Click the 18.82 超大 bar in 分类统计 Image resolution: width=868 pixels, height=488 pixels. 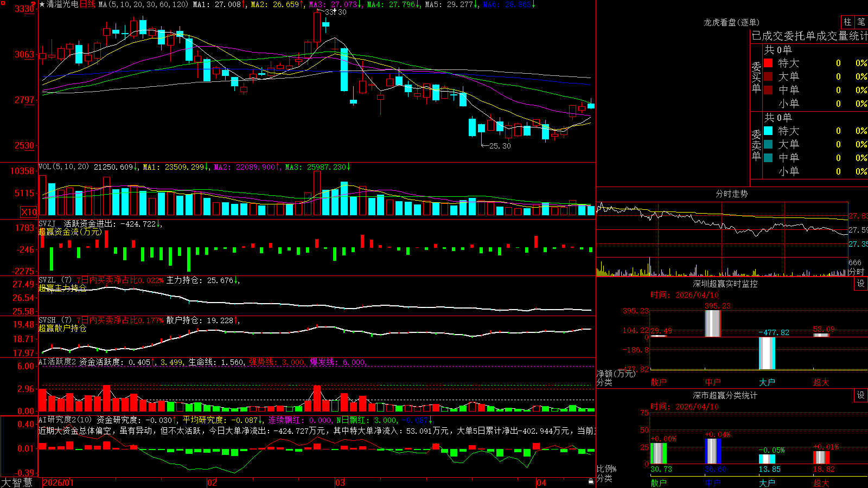(x=821, y=458)
